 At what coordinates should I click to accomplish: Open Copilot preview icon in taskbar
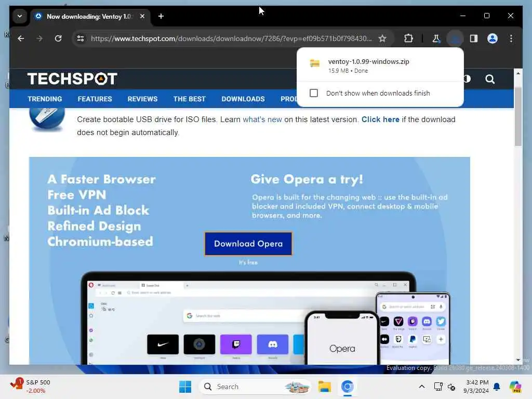pyautogui.click(x=515, y=387)
